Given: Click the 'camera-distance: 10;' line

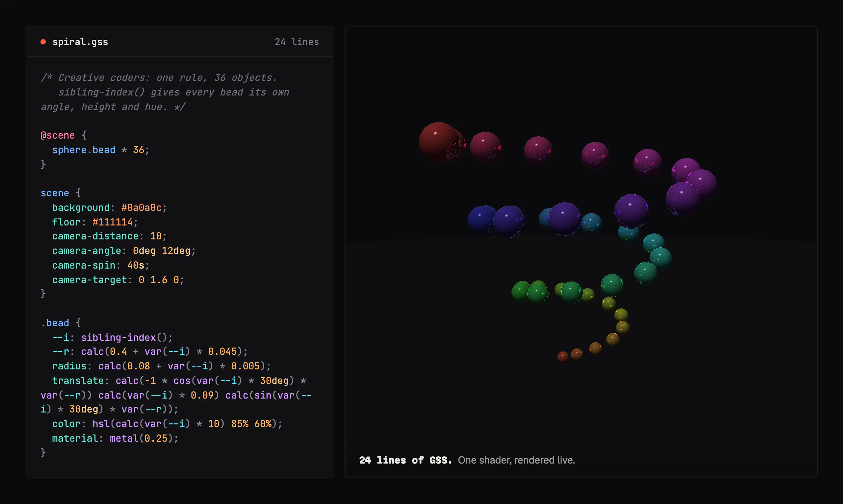Looking at the screenshot, I should 110,236.
